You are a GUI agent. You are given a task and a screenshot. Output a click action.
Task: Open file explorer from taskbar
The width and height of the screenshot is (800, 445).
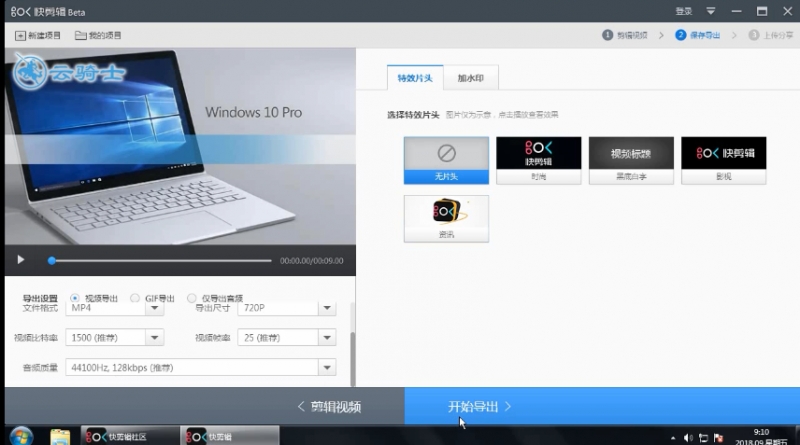[x=60, y=436]
